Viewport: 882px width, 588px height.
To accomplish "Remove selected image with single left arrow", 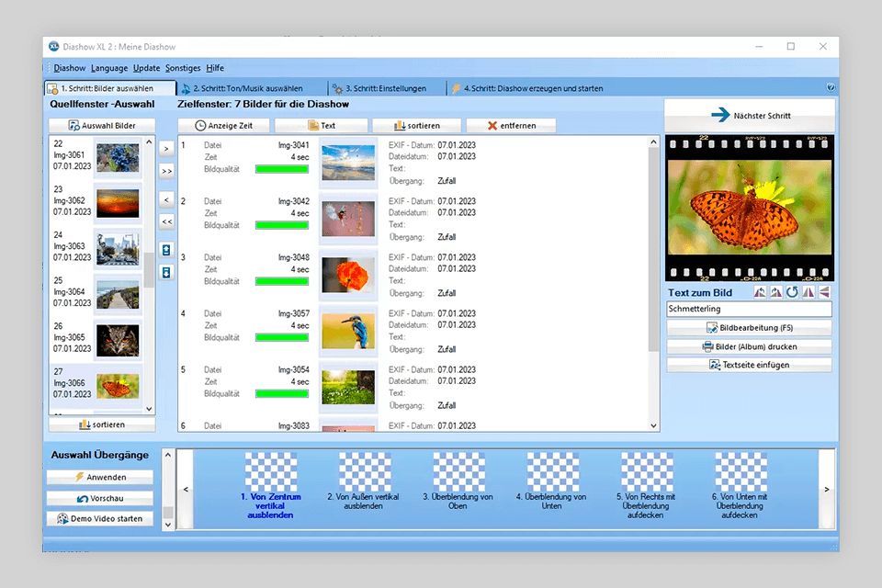I will click(x=166, y=199).
